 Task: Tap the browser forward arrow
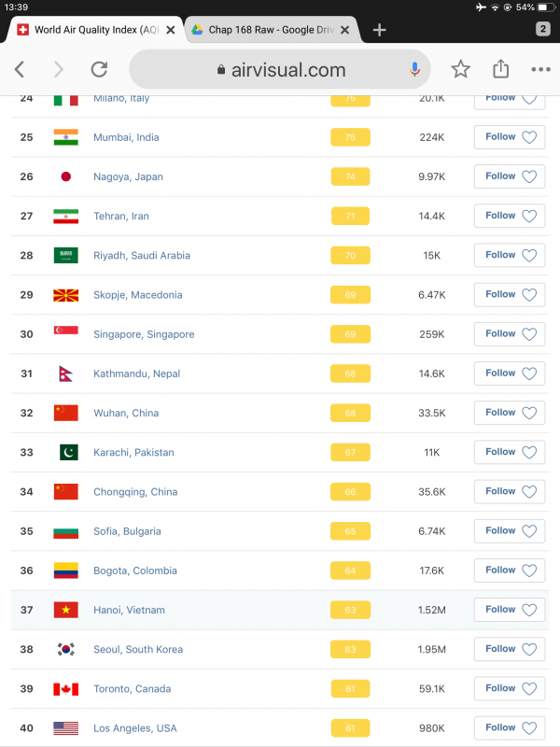click(59, 69)
